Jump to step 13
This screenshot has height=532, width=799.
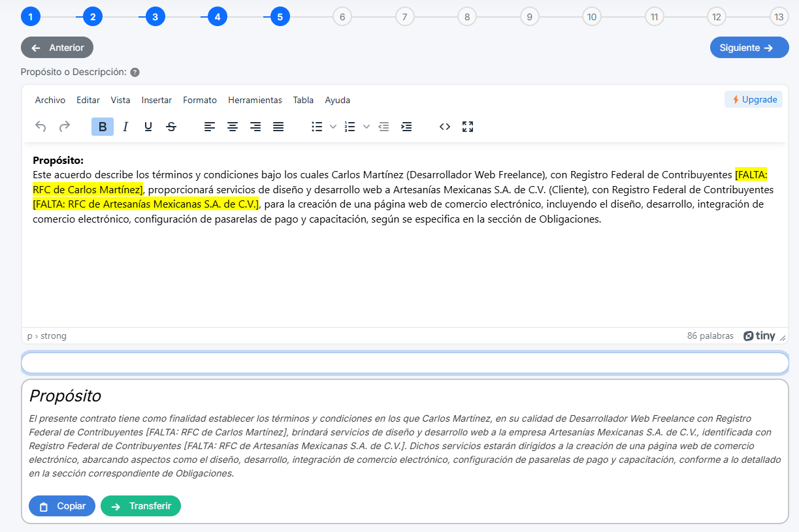pos(779,16)
